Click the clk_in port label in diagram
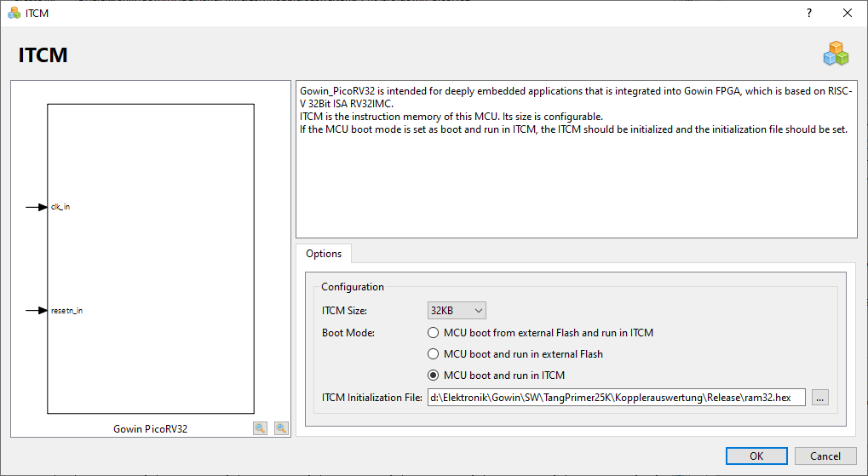Image resolution: width=868 pixels, height=476 pixels. click(60, 207)
